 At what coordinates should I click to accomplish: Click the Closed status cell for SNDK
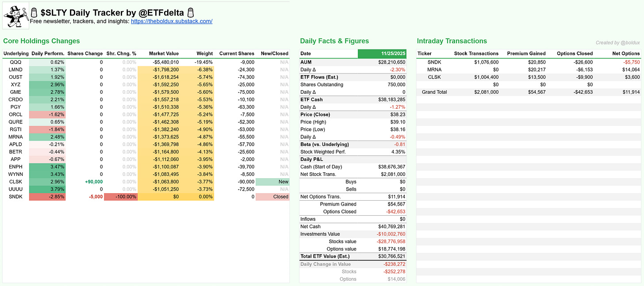click(272, 197)
